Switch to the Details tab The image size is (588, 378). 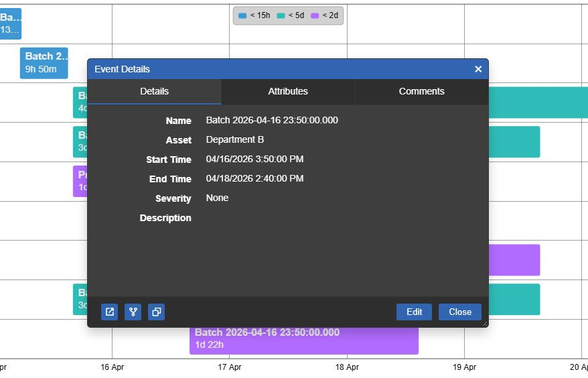click(x=154, y=92)
